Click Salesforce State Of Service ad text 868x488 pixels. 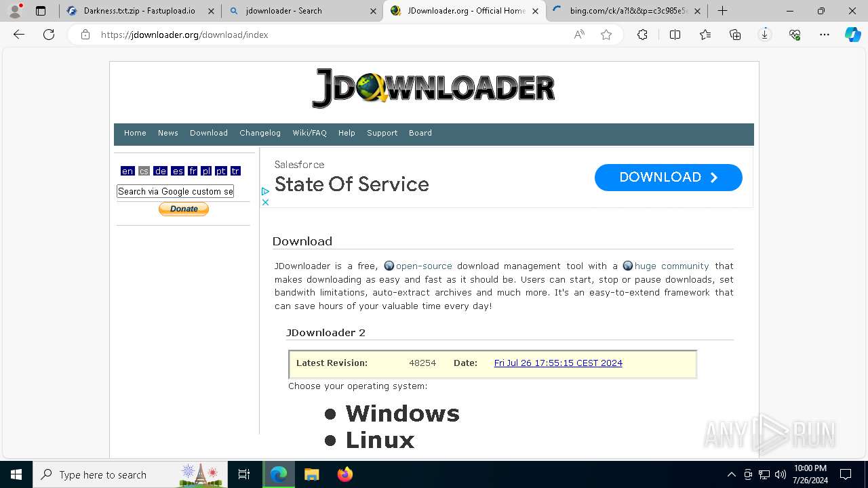point(352,184)
